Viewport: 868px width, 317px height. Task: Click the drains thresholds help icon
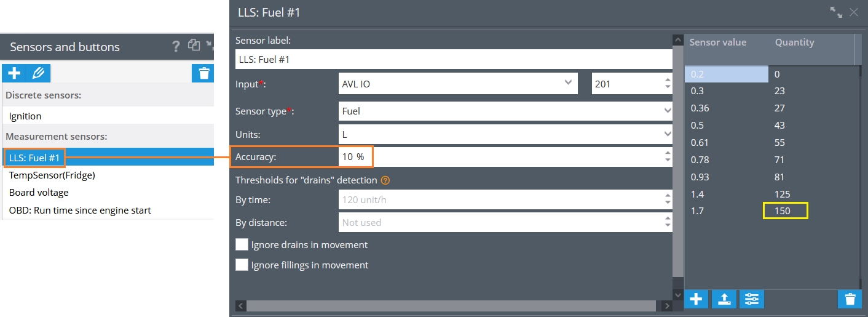pyautogui.click(x=385, y=180)
